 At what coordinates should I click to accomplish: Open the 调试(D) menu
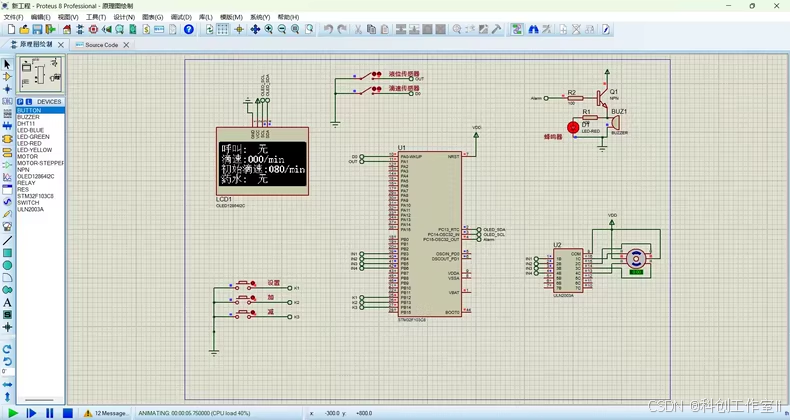181,17
